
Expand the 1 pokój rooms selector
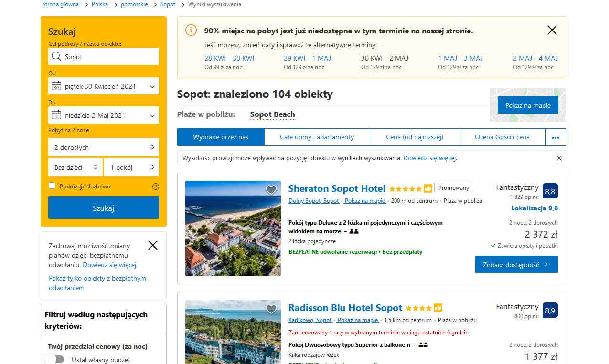click(x=132, y=167)
